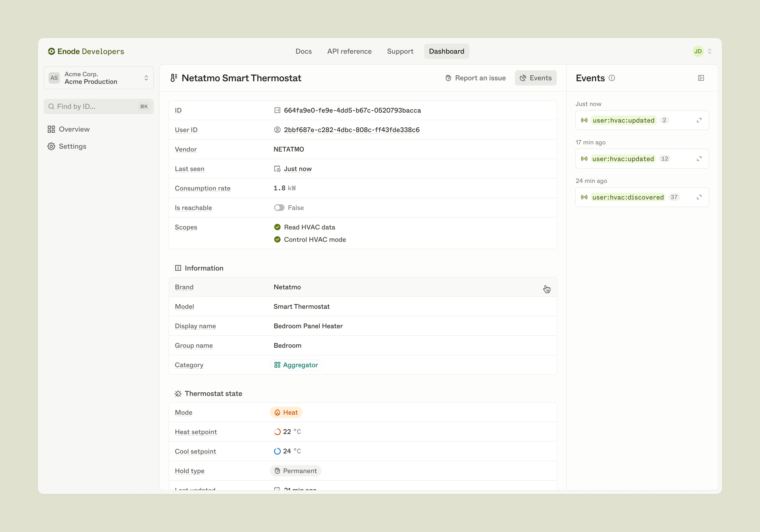
Task: Open the Acme Production workspace switcher
Action: tap(98, 78)
